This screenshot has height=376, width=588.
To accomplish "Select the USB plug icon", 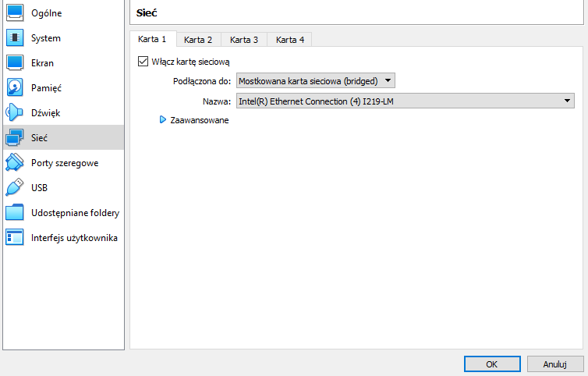I will [x=15, y=188].
